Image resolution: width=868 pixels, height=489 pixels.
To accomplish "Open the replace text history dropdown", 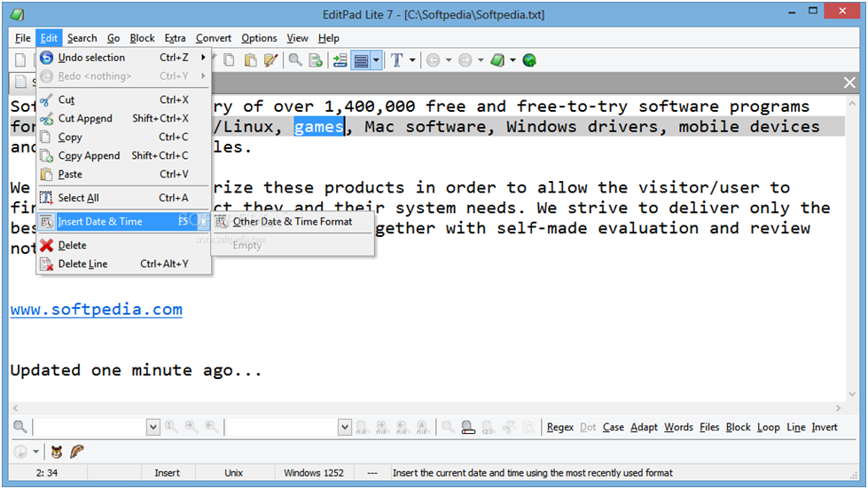I will [x=344, y=427].
